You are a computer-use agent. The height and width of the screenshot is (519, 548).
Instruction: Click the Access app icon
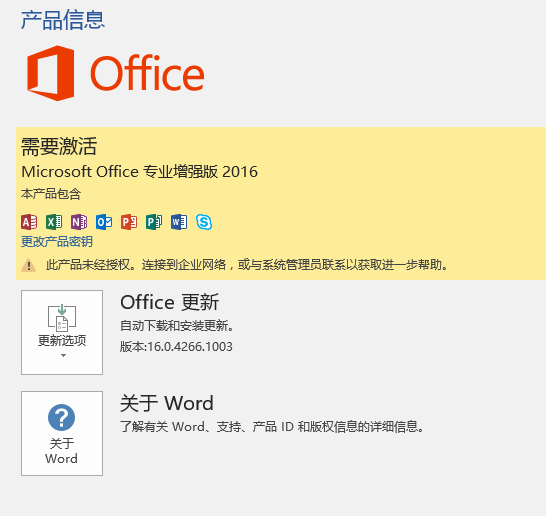click(29, 222)
